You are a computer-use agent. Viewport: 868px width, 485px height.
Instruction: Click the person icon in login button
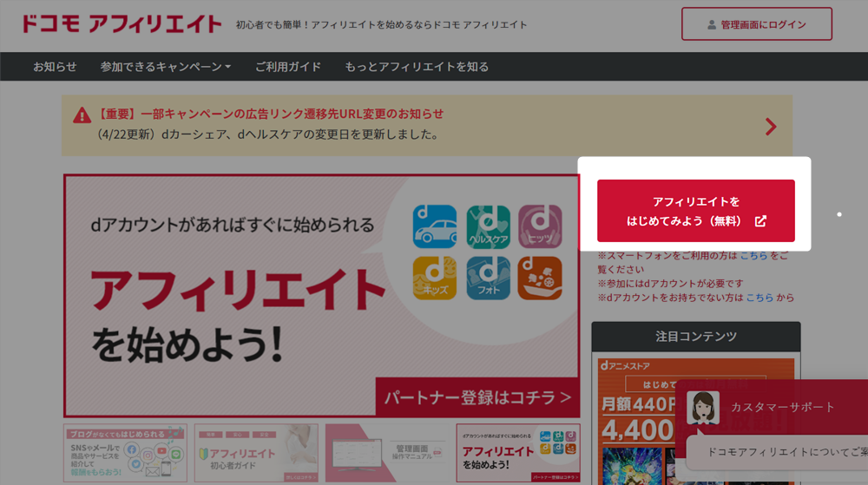pos(712,25)
